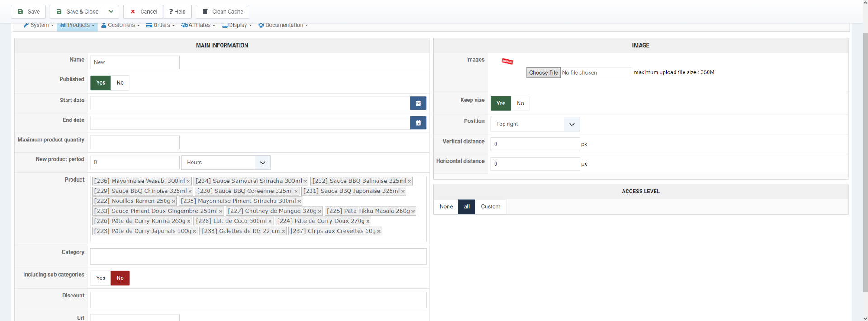Remove Sauce BBQ Balinaise 325ml tag
Image resolution: width=868 pixels, height=321 pixels.
(x=410, y=181)
